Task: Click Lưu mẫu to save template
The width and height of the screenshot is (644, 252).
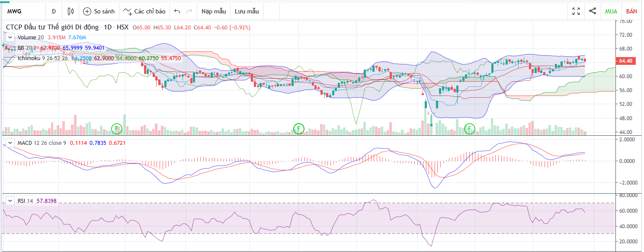Action: (x=247, y=11)
